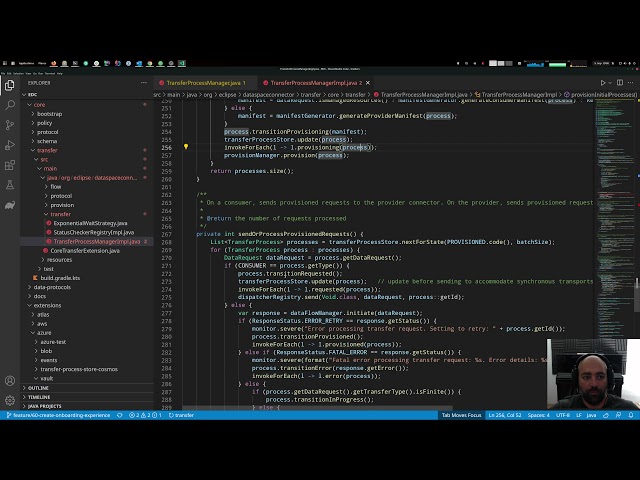640x480 pixels.
Task: Expand the JAVA PROJECTS section
Action: click(x=45, y=406)
